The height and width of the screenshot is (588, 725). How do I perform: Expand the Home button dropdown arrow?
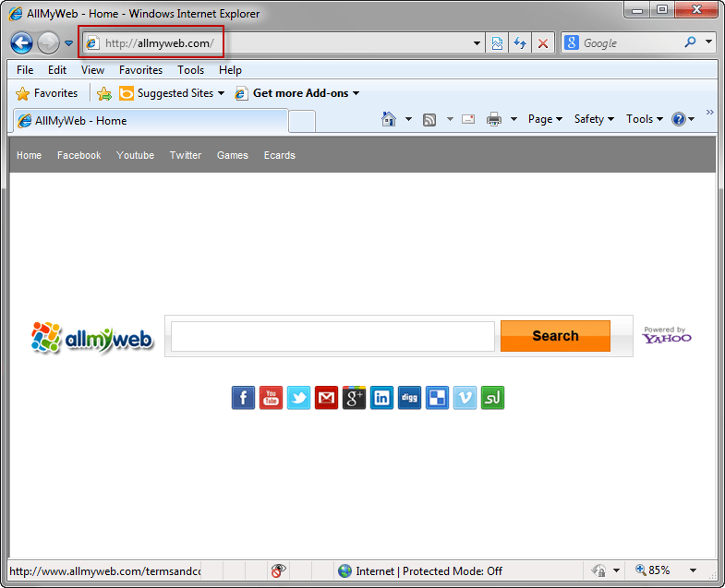pos(409,119)
